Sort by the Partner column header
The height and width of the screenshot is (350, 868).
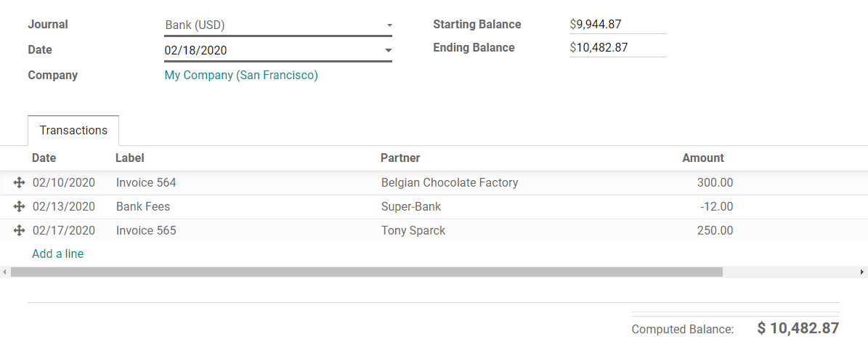400,158
